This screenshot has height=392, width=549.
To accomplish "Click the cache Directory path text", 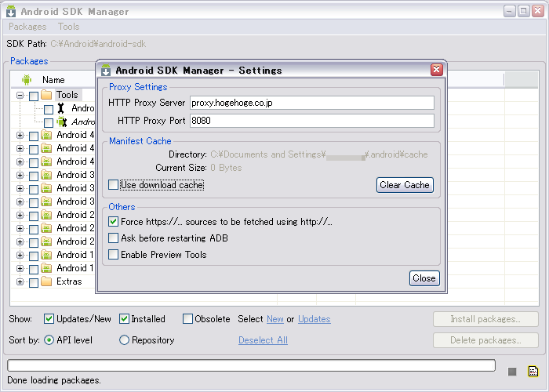I will pyautogui.click(x=319, y=154).
